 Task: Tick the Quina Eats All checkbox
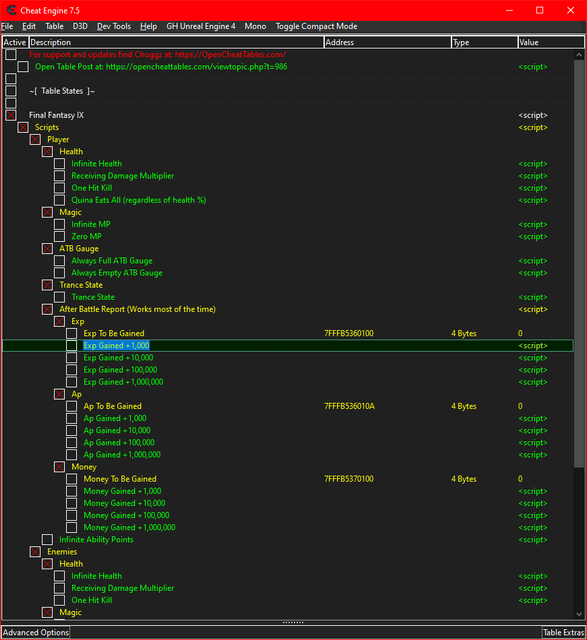(x=60, y=200)
